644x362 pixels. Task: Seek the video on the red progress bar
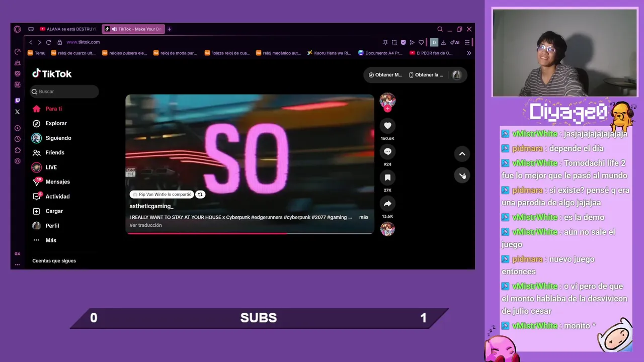pos(250,233)
